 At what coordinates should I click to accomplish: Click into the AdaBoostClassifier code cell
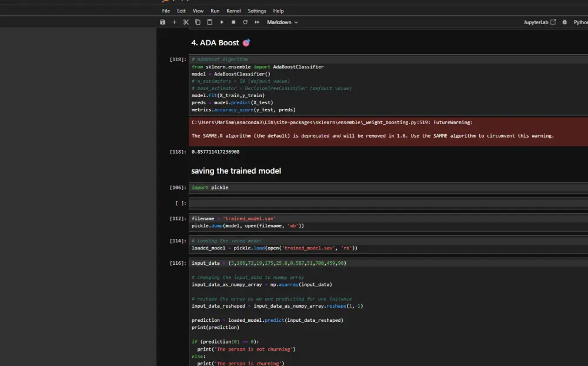pyautogui.click(x=388, y=85)
